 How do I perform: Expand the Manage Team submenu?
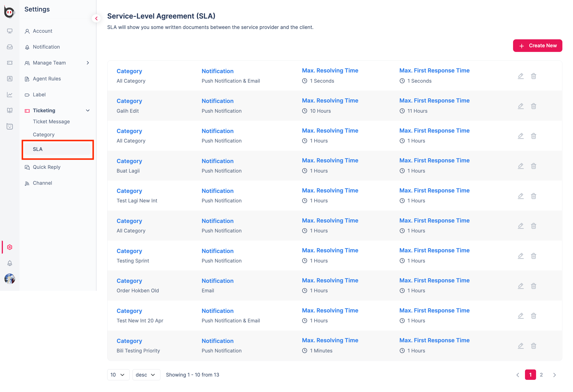pyautogui.click(x=88, y=63)
